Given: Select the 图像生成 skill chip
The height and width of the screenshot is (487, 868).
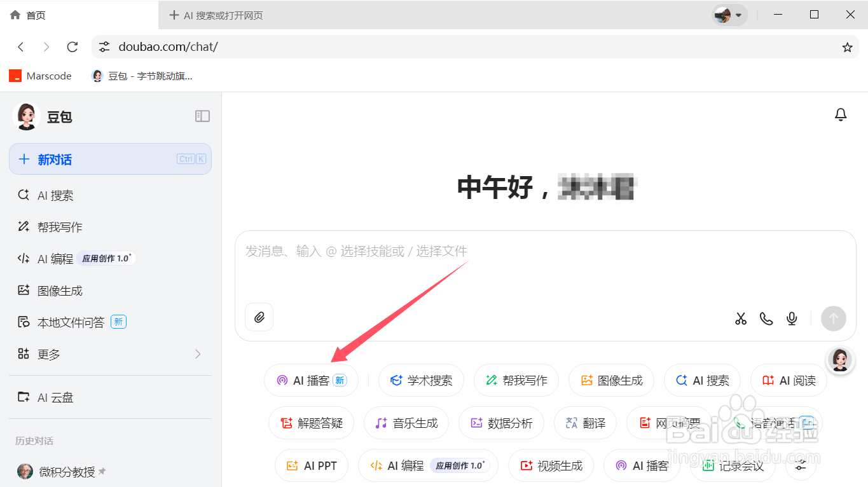Looking at the screenshot, I should tap(611, 380).
